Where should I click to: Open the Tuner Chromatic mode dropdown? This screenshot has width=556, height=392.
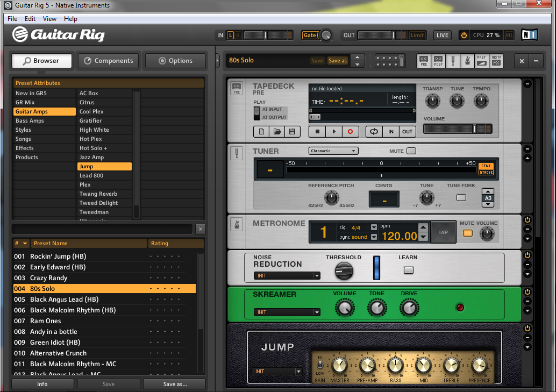pyautogui.click(x=333, y=151)
